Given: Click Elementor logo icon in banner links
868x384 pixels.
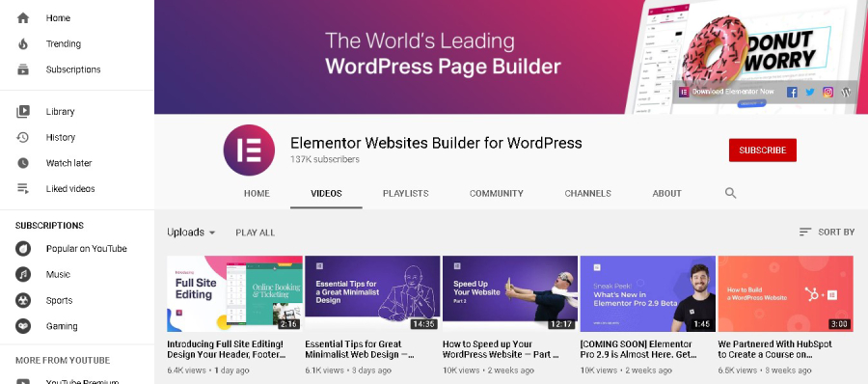Looking at the screenshot, I should 684,92.
